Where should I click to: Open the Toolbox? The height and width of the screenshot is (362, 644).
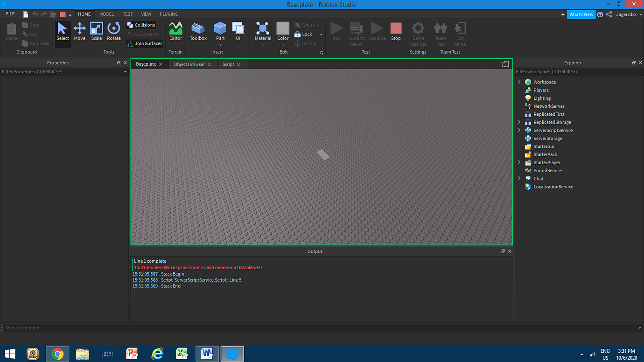(198, 31)
